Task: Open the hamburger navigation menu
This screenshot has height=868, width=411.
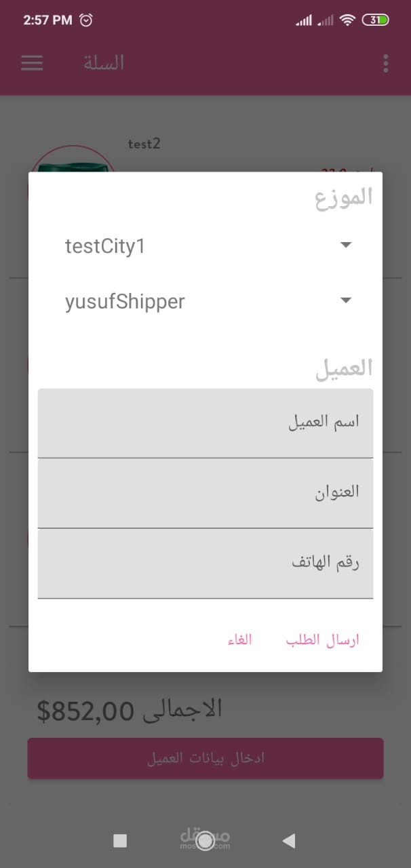Action: click(x=32, y=63)
